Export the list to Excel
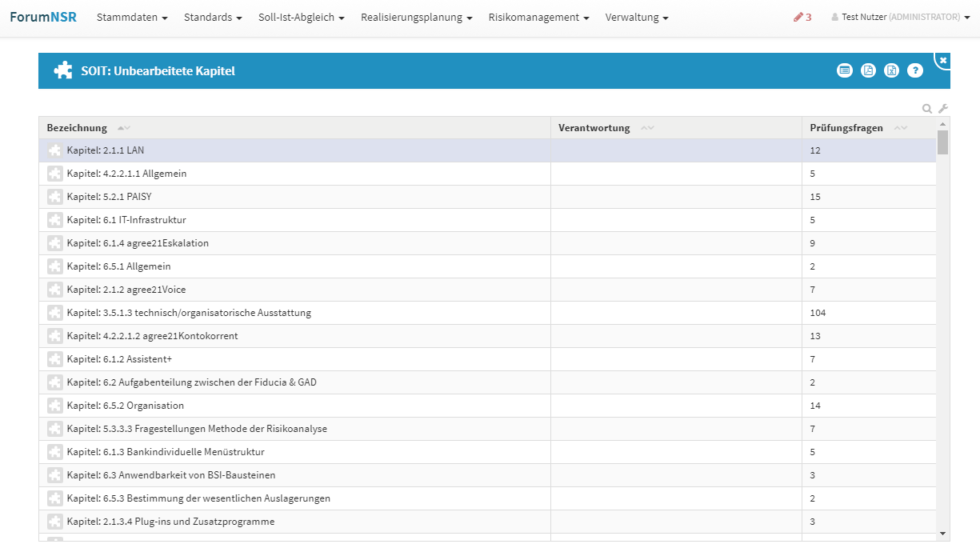The width and height of the screenshot is (980, 560). (x=892, y=70)
